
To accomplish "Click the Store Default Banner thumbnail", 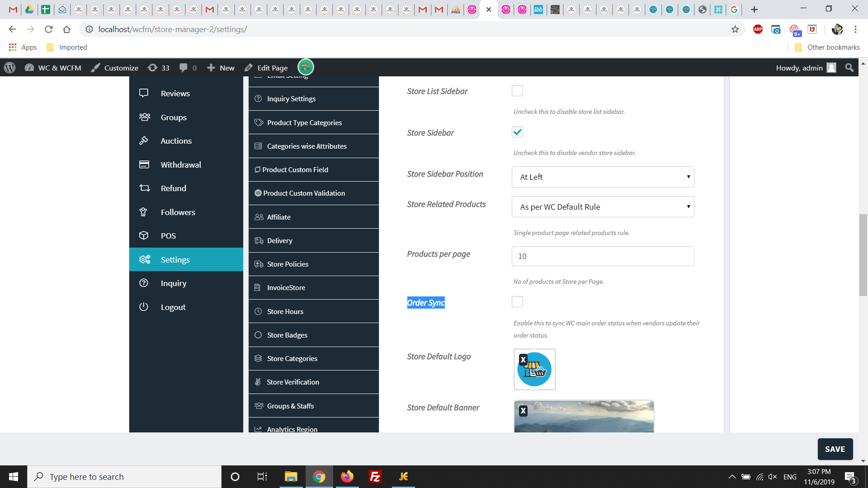I will coord(584,416).
